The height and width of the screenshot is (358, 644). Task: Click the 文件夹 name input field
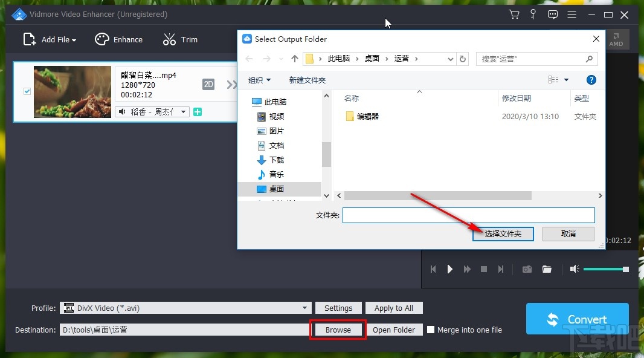tap(469, 215)
